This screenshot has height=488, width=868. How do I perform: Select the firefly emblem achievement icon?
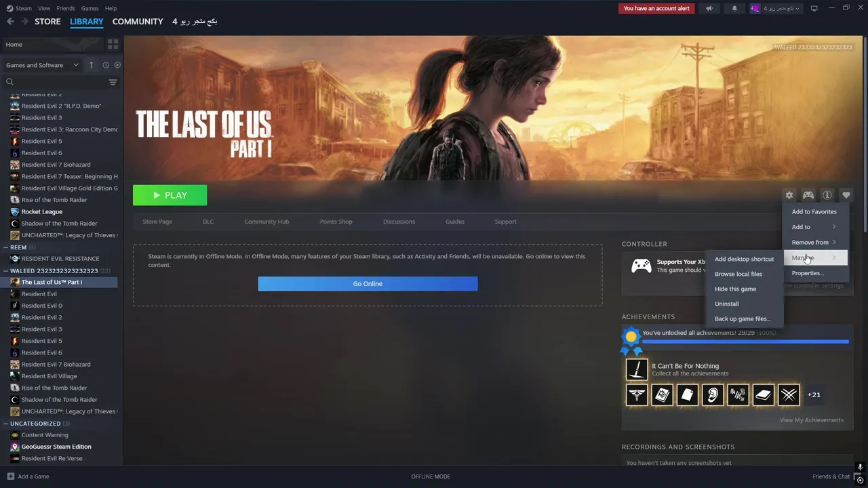pos(637,394)
